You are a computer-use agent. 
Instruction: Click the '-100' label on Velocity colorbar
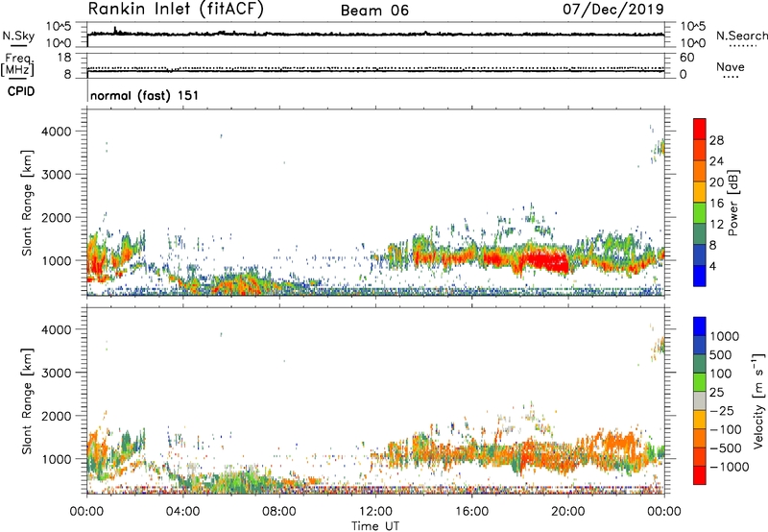click(x=725, y=429)
